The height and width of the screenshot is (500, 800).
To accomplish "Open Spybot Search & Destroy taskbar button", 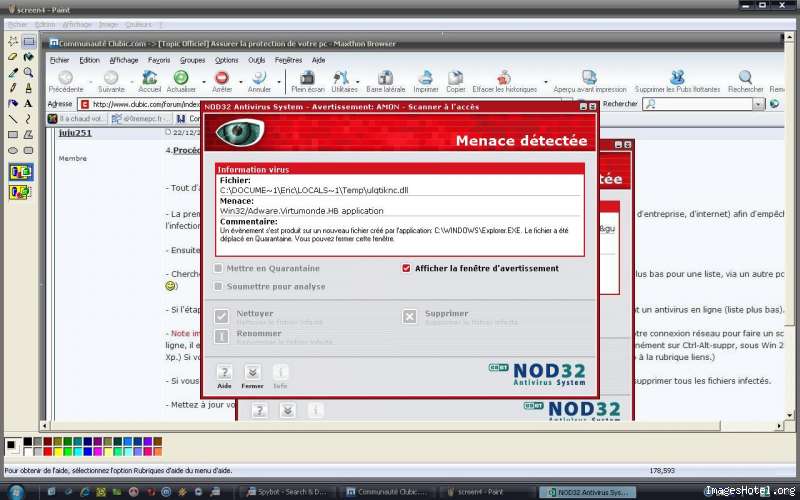I will click(287, 492).
